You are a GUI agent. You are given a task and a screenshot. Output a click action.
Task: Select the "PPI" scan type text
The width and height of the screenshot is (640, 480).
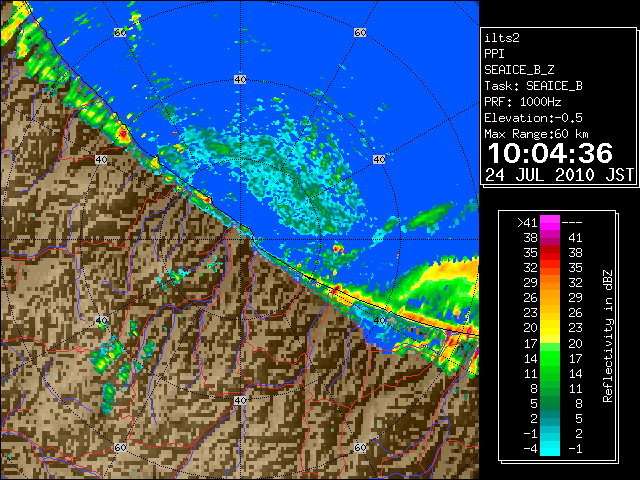(494, 54)
